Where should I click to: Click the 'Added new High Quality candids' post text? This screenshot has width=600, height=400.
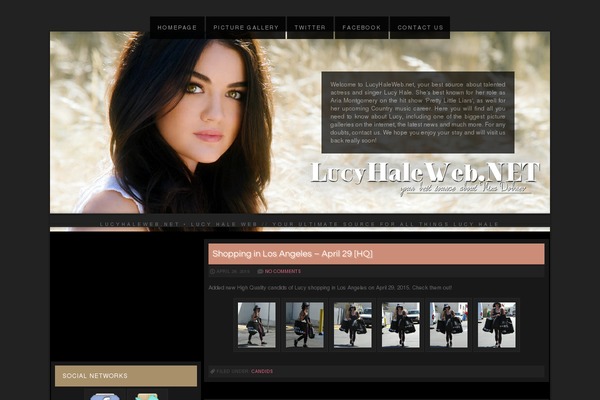click(x=330, y=287)
